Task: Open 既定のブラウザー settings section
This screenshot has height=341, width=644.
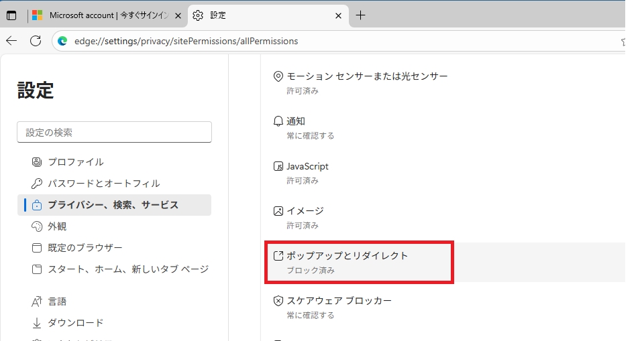Action: coord(85,248)
